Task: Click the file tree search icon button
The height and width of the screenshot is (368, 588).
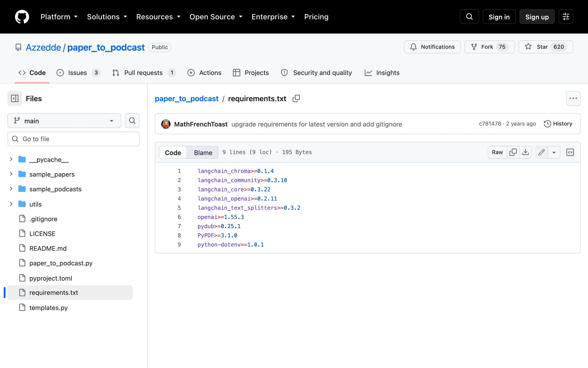Action: tap(132, 121)
